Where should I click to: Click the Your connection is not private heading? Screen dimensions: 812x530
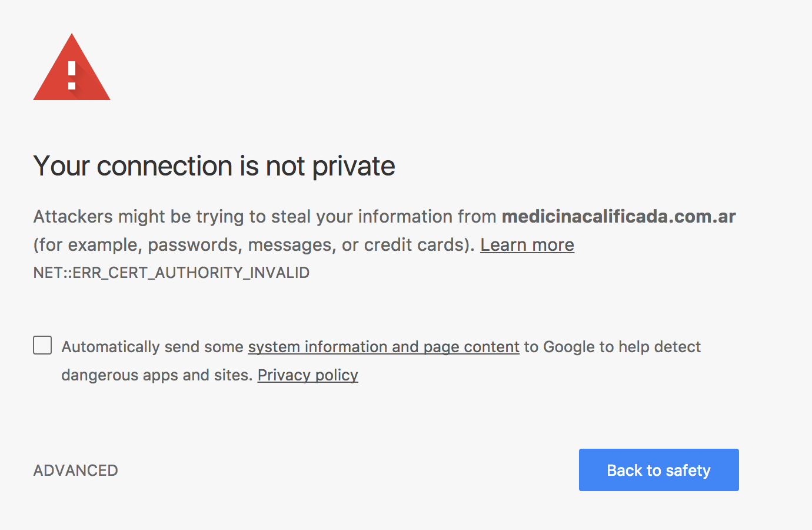pyautogui.click(x=214, y=166)
